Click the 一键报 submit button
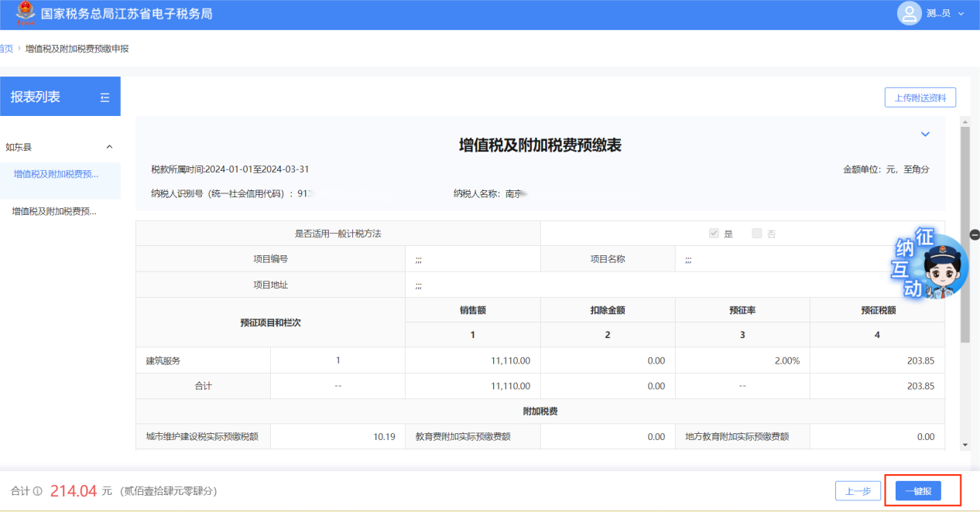The height and width of the screenshot is (512, 980). tap(918, 491)
